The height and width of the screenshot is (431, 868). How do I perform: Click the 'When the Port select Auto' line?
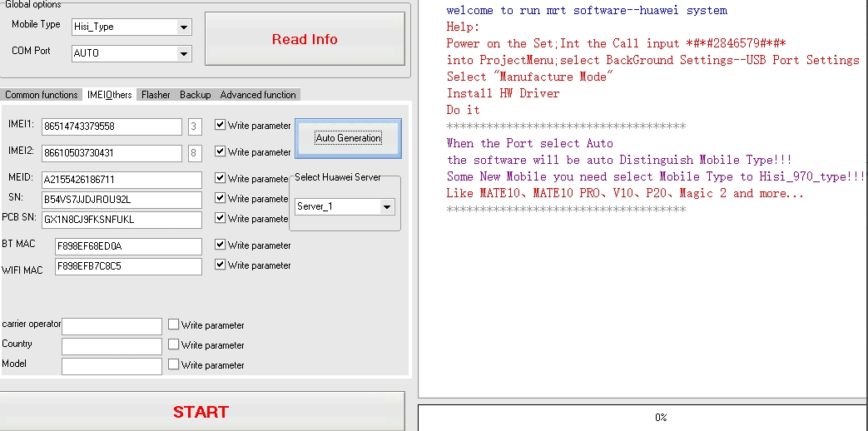click(x=530, y=143)
